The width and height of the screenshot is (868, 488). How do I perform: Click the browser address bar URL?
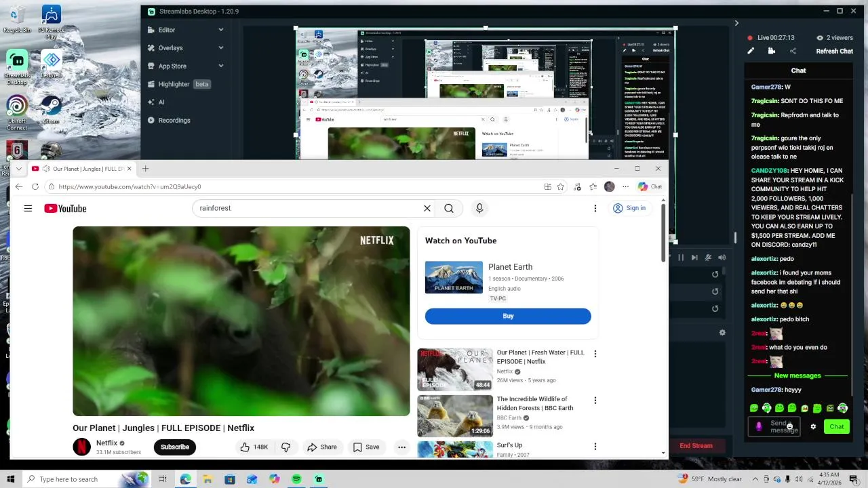click(x=130, y=186)
